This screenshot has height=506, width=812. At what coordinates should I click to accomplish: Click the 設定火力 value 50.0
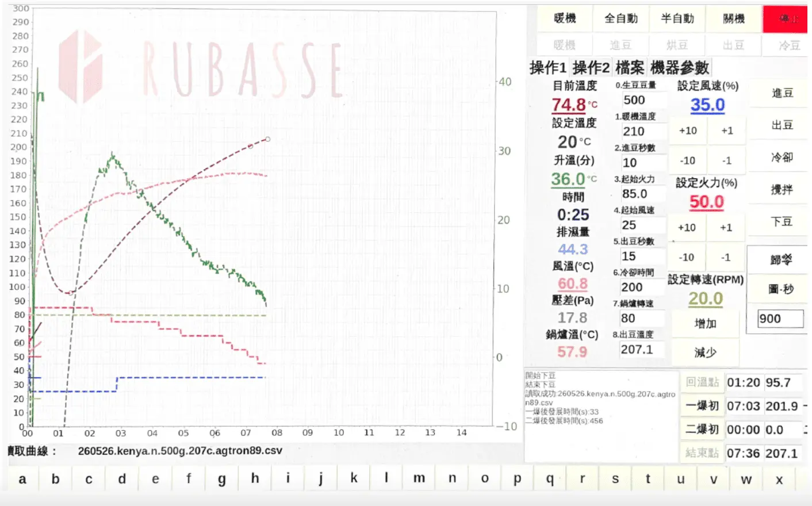tap(706, 202)
